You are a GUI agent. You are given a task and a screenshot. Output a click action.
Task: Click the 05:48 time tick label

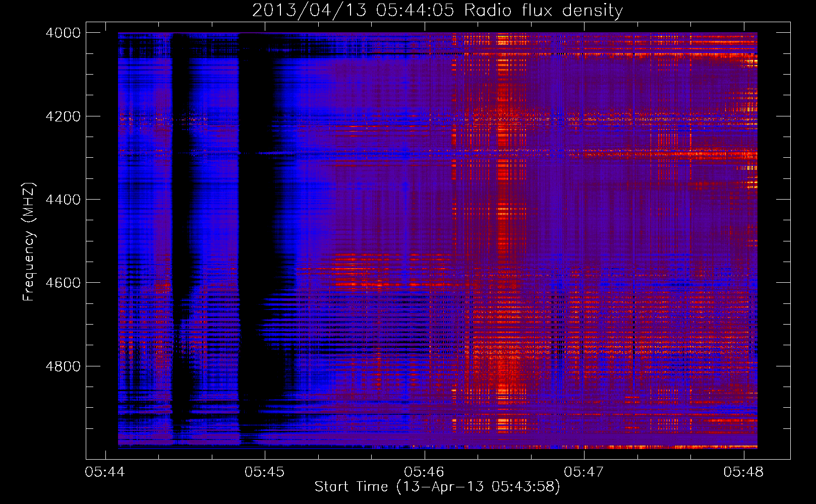click(x=743, y=472)
